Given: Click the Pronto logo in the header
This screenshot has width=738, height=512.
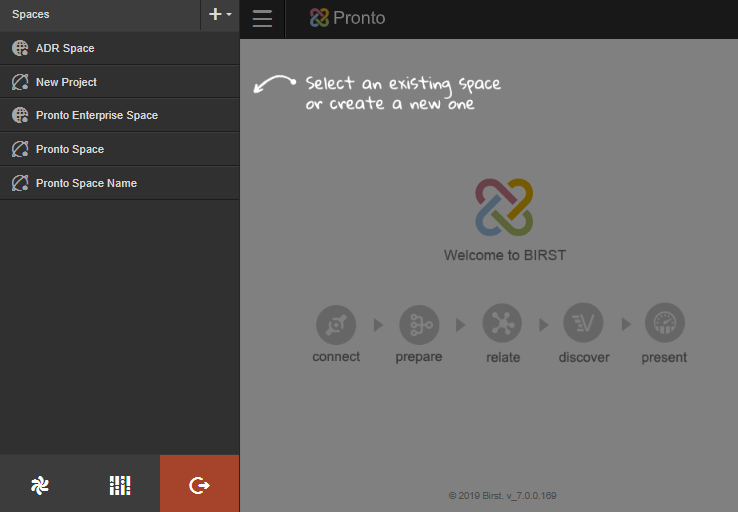Looking at the screenshot, I should coord(347,18).
